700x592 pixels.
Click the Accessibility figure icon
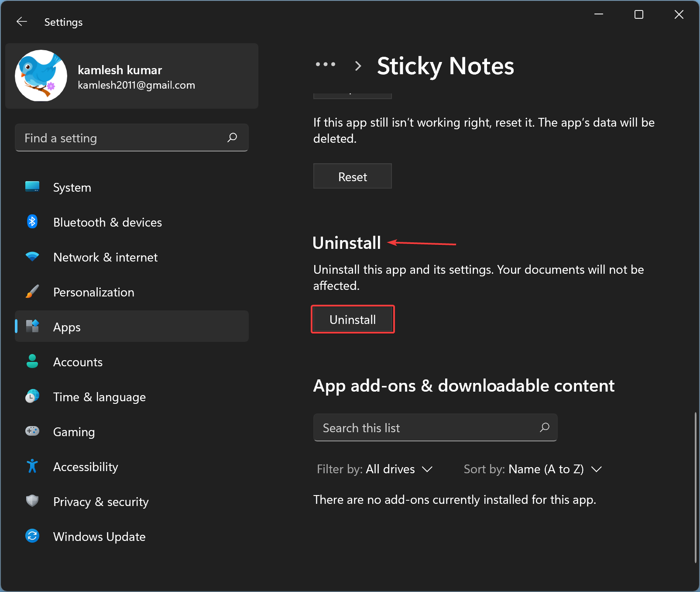point(32,466)
